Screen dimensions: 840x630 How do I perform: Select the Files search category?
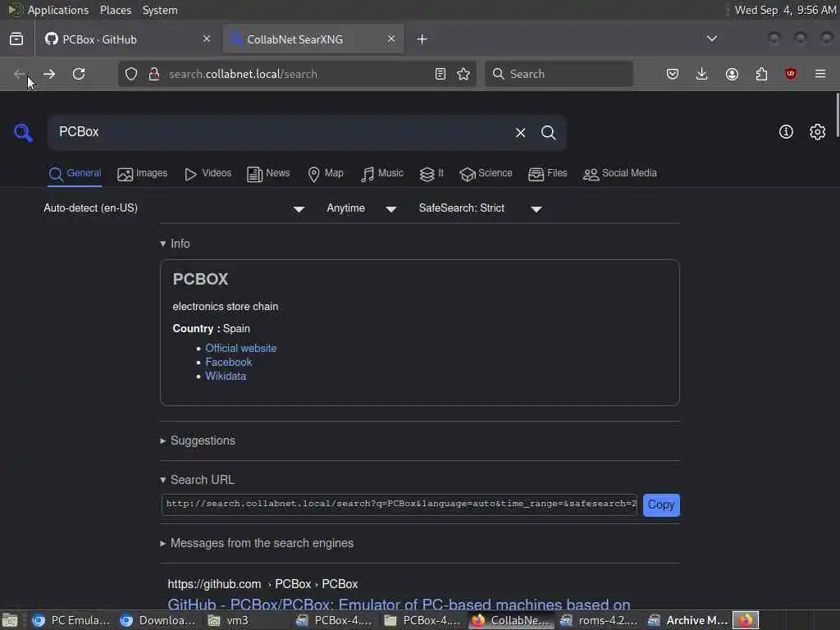pyautogui.click(x=547, y=174)
